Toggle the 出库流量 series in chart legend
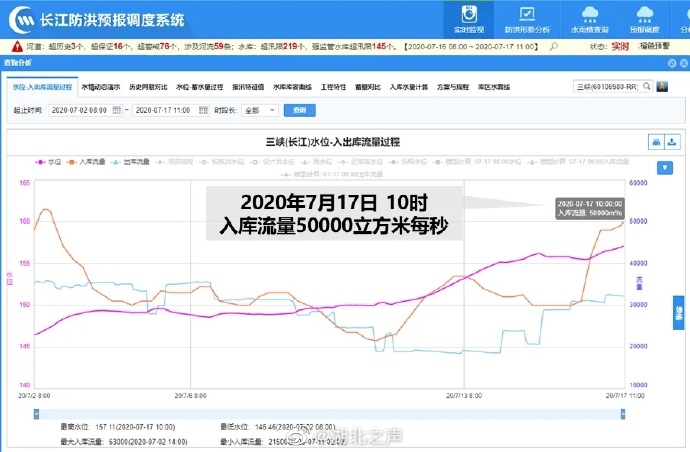Screen dimensions: 690x452 135,160
